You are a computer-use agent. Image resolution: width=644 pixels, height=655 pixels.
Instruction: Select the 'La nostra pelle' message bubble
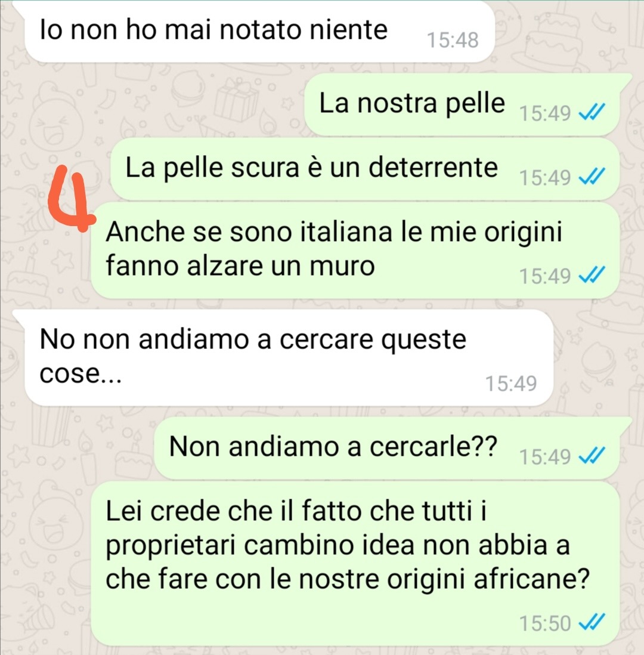point(462,105)
